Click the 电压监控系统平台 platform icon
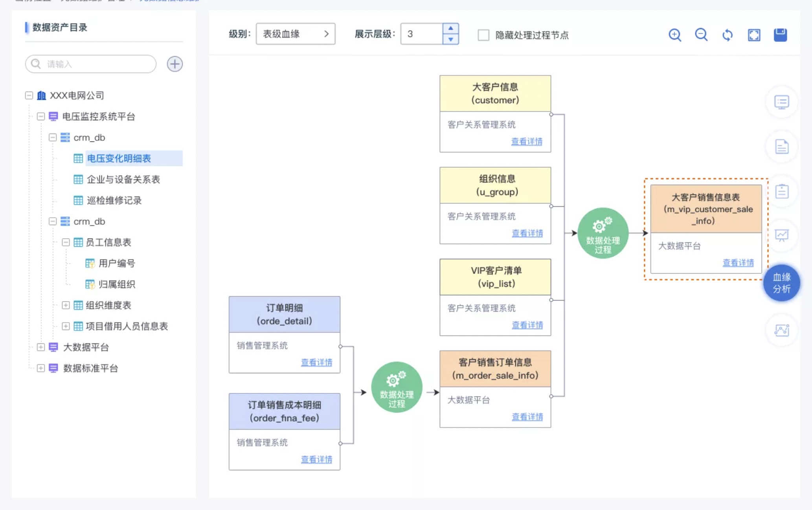 [x=53, y=116]
